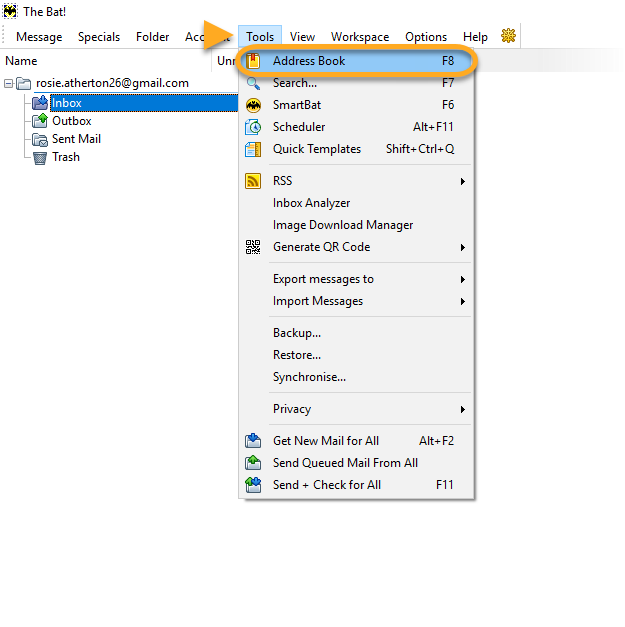Select the rosie.atherton26@gmail.com account
Screen dimensions: 625x627
coord(112,83)
